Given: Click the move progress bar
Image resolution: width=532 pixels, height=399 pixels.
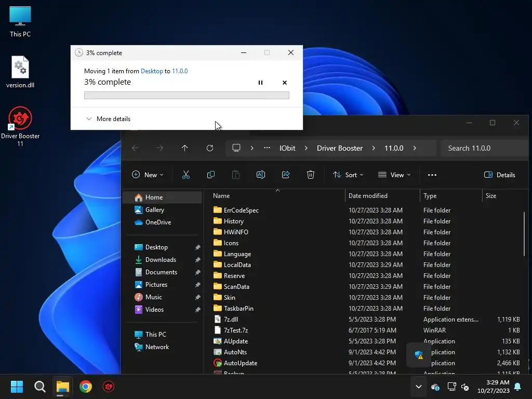Looking at the screenshot, I should (187, 96).
